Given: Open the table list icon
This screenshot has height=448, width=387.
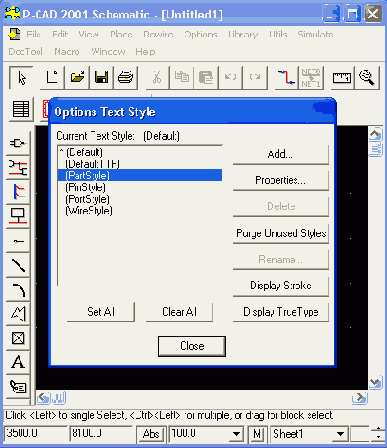Looking at the screenshot, I should tap(21, 109).
